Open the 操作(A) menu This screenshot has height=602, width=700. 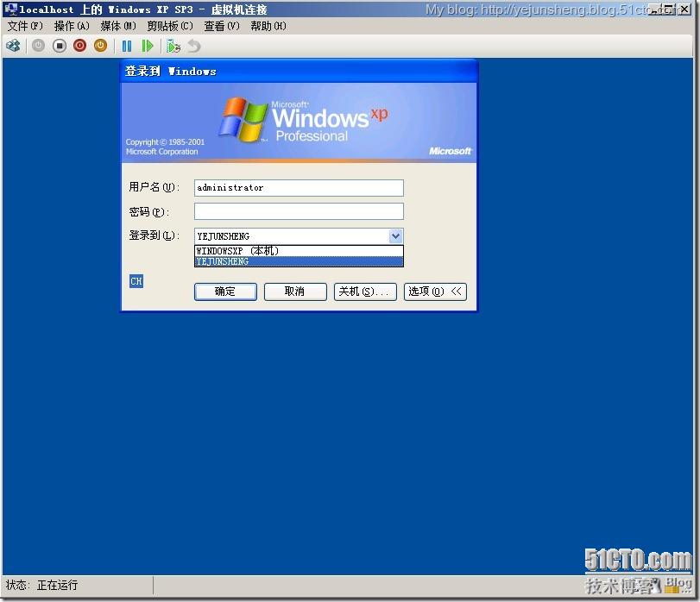click(72, 27)
